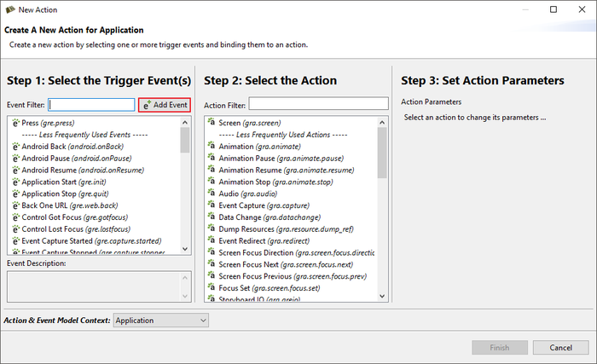
Task: Select Application Start (gre.init) text
Action: tap(64, 182)
